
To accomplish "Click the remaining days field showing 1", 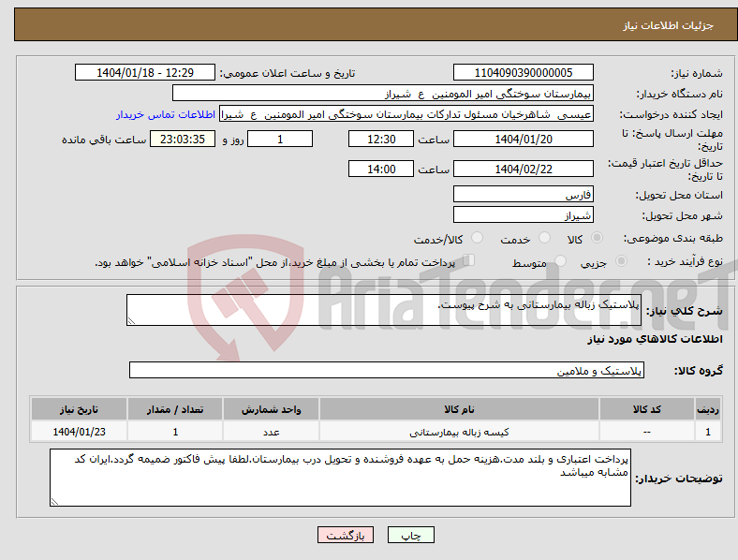I will [x=280, y=139].
